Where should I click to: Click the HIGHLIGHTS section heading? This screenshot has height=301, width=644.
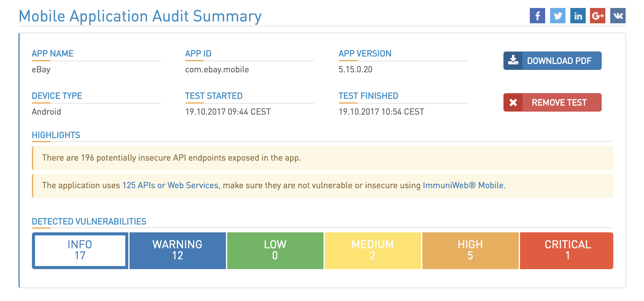coord(56,135)
